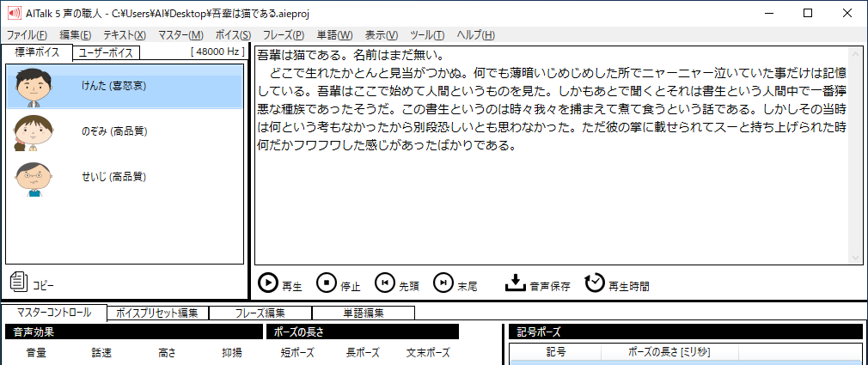This screenshot has width=868, height=365.
Task: Switch to the ユーザーボイス tab
Action: click(107, 52)
